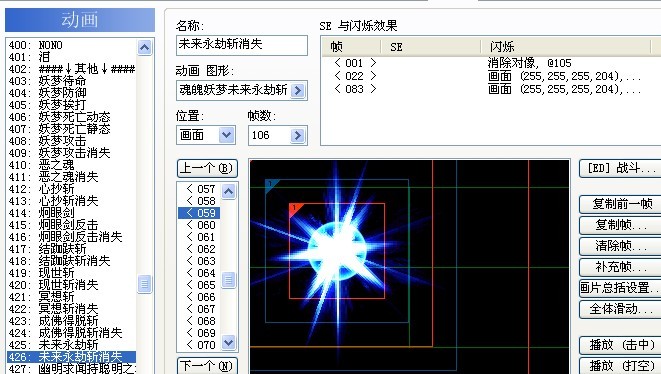This screenshot has height=374, width=661.
Task: Click frame list scroll-down arrow
Action: [x=228, y=342]
